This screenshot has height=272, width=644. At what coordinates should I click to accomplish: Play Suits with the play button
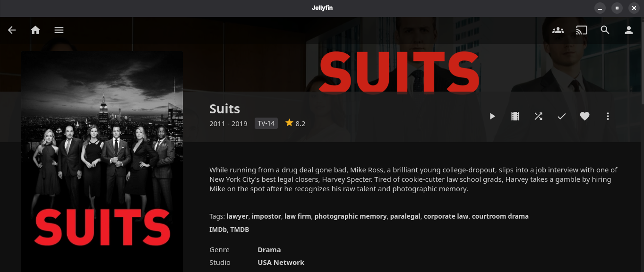click(492, 116)
